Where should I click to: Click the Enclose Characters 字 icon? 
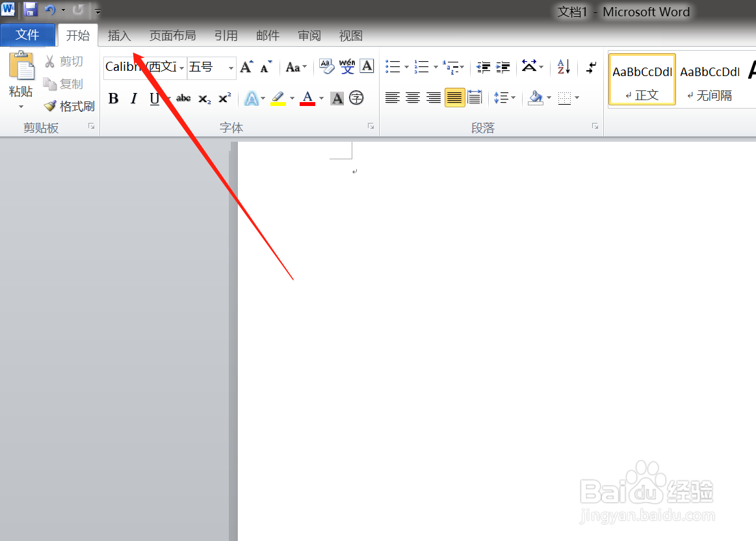[x=356, y=98]
